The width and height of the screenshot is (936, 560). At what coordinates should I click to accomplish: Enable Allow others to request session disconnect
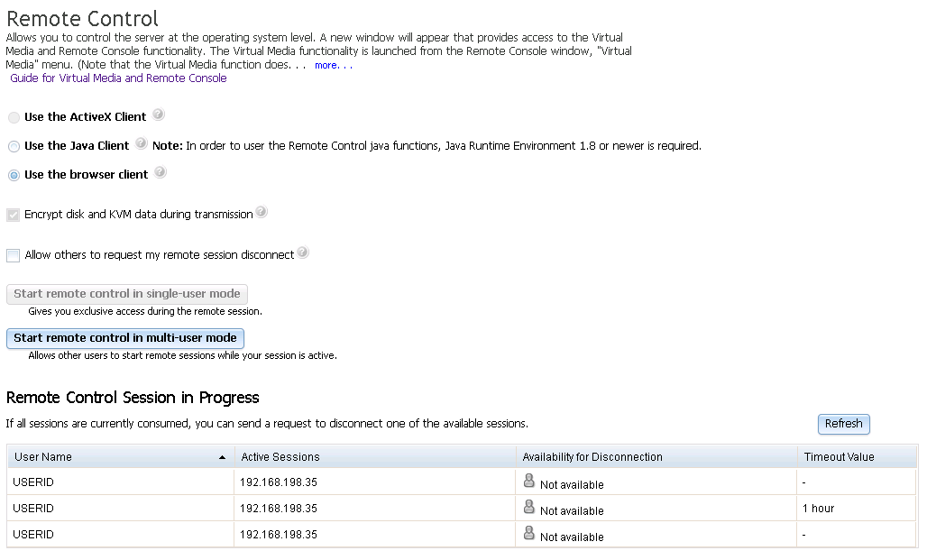[x=14, y=255]
